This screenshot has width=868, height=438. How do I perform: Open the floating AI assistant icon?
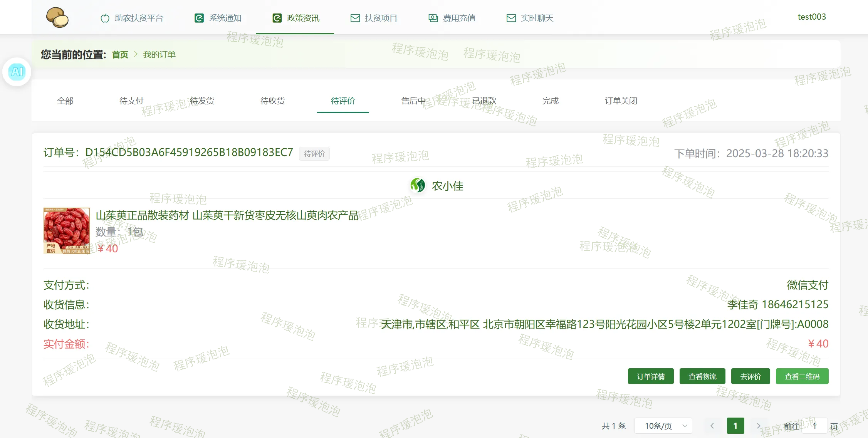tap(17, 72)
